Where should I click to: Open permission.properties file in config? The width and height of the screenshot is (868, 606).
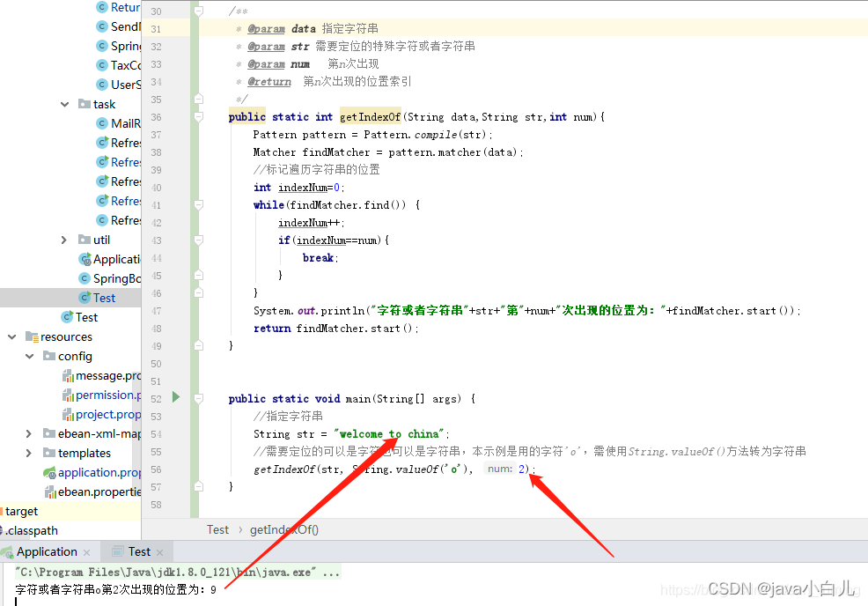point(108,395)
